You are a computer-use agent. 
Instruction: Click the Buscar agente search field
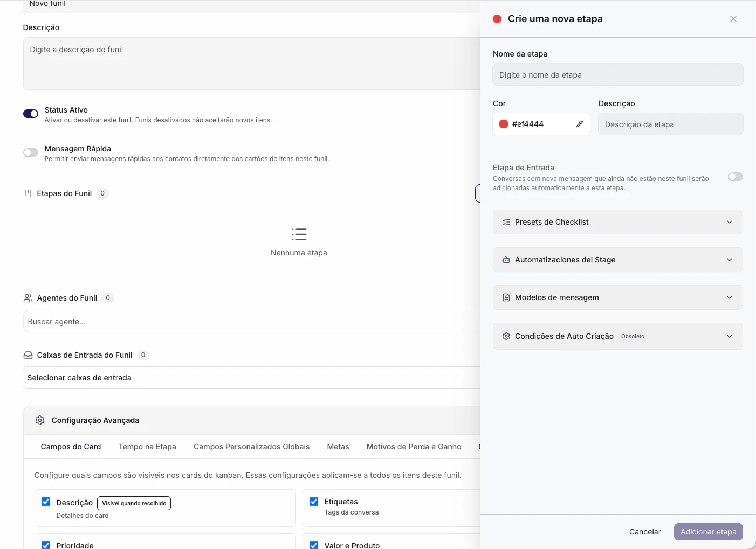click(251, 321)
